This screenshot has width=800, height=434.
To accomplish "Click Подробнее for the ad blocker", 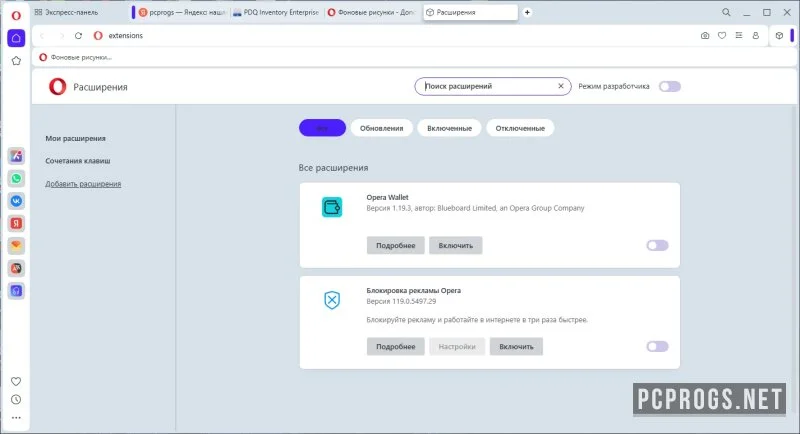I will point(395,346).
